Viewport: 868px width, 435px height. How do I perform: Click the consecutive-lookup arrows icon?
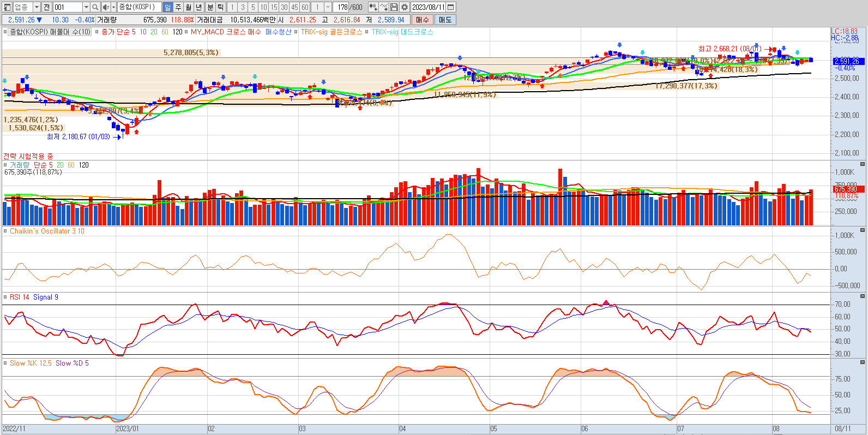[373, 7]
